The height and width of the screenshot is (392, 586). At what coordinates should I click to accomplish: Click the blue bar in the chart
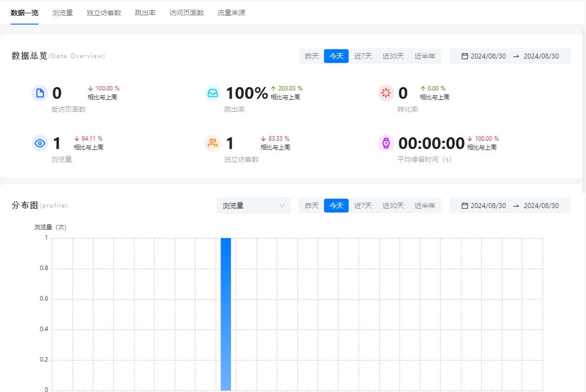pyautogui.click(x=226, y=315)
